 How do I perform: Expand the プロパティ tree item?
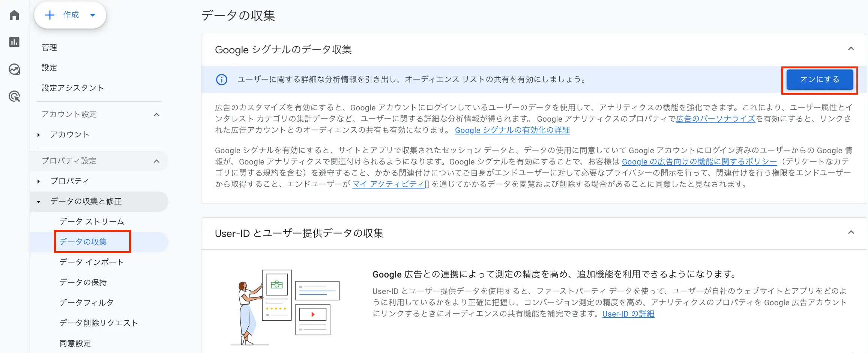point(39,181)
